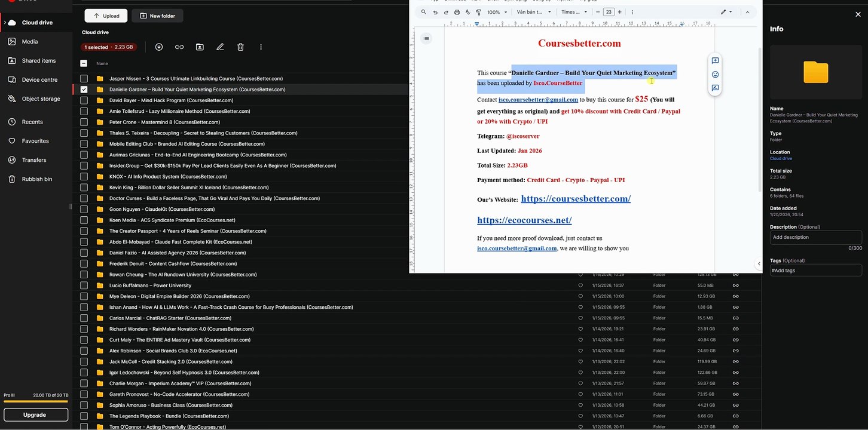The height and width of the screenshot is (430, 868).
Task: Click the document horizontal ruler
Action: coord(580,24)
